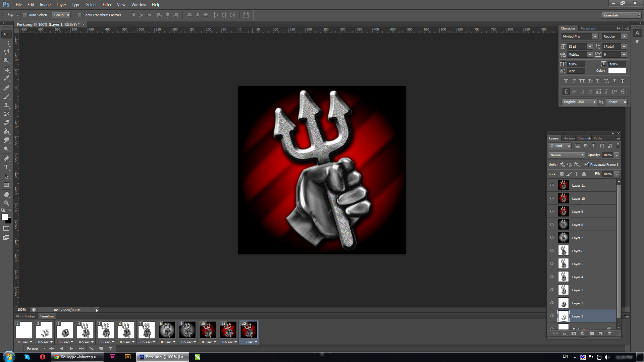Select the Zoom tool in toolbar

(x=6, y=203)
